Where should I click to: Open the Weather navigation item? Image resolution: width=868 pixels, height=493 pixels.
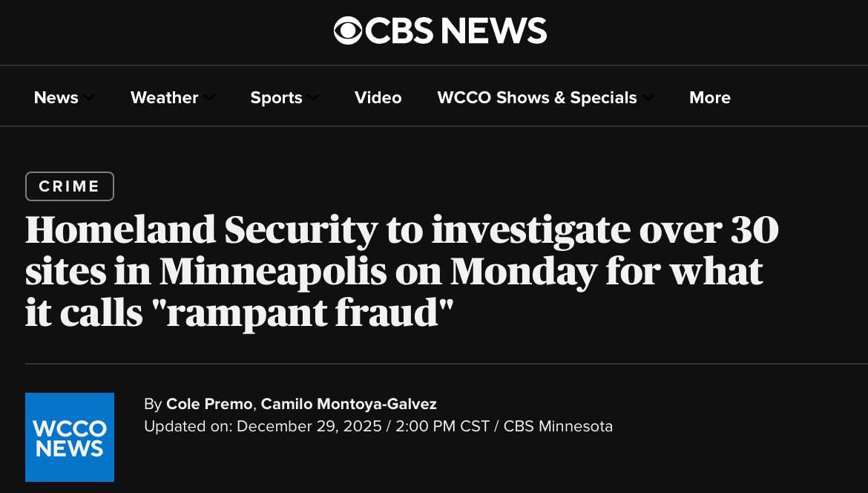164,97
